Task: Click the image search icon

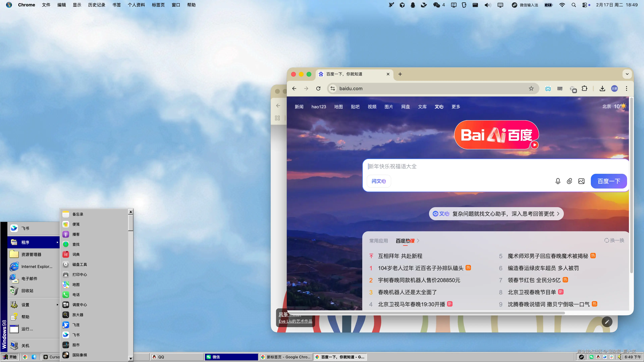Action: [x=581, y=181]
